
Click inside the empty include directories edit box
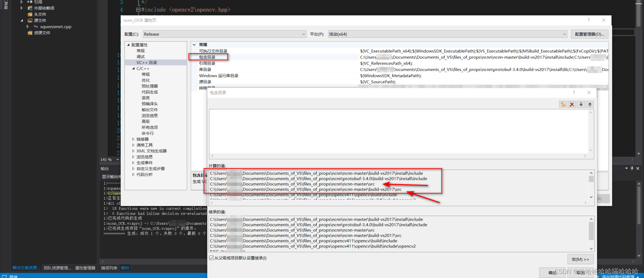coord(398,131)
